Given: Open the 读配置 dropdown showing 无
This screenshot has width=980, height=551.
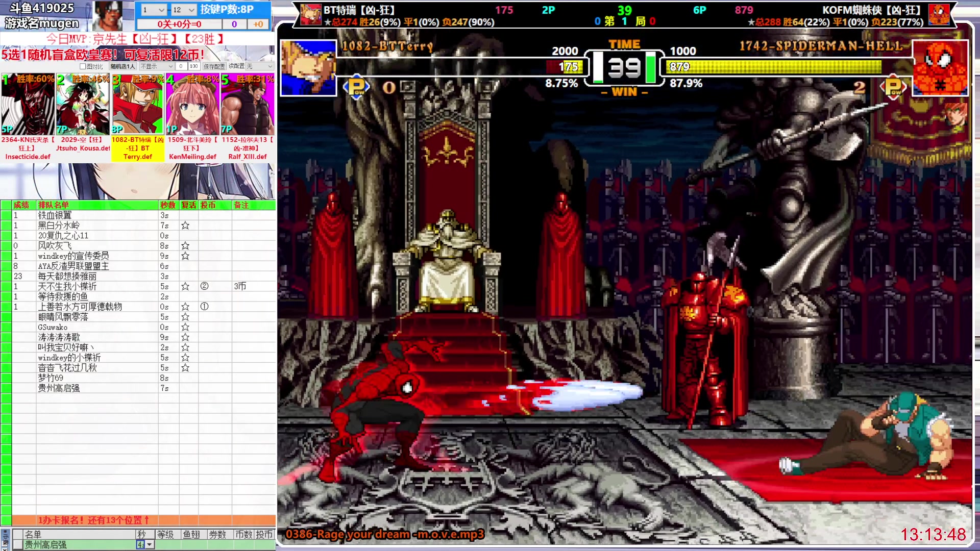Looking at the screenshot, I should [x=260, y=66].
